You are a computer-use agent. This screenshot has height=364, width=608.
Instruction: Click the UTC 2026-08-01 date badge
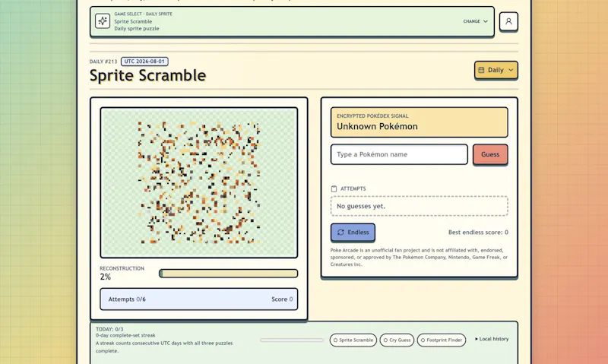pos(144,62)
